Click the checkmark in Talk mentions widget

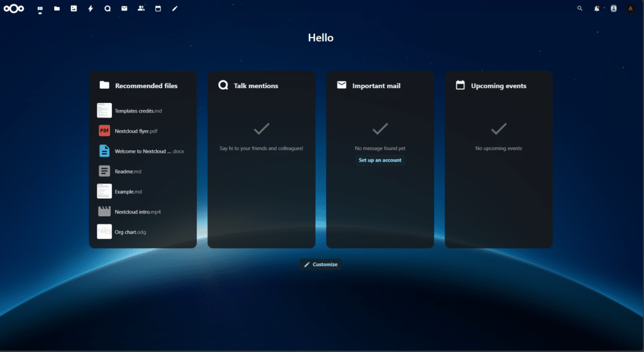(261, 129)
